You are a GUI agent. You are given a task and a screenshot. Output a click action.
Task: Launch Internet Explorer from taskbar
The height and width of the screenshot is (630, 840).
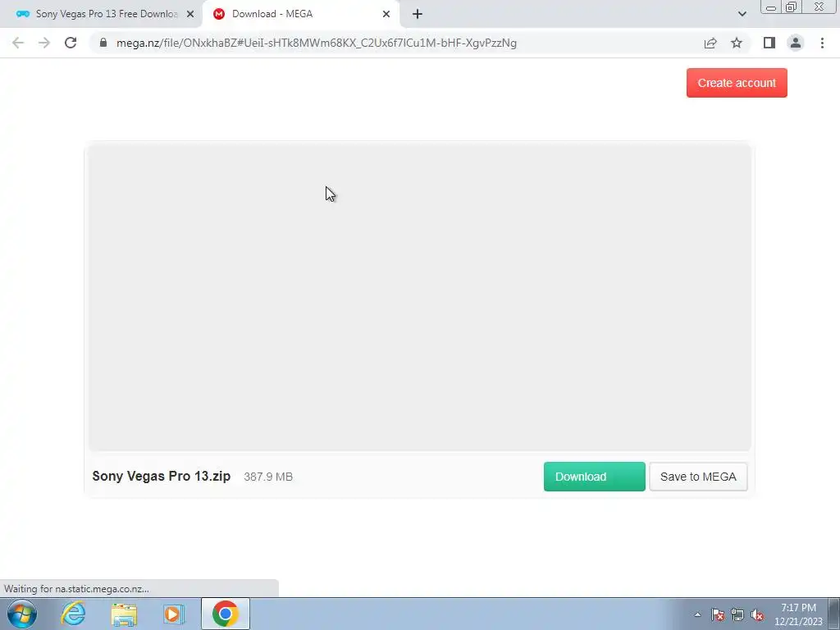click(73, 614)
